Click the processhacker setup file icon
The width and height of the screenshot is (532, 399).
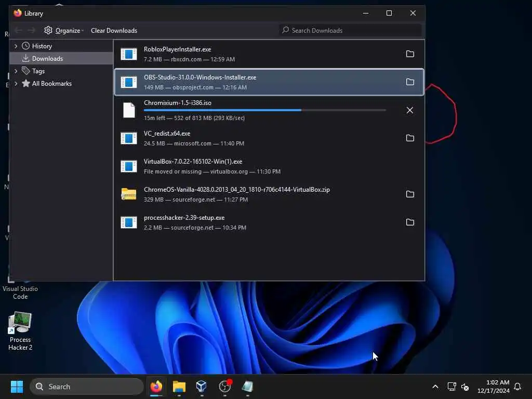tap(129, 222)
